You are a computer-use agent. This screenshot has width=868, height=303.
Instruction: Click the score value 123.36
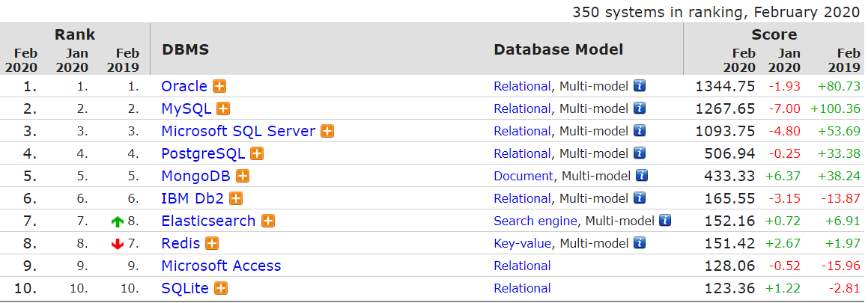(x=729, y=288)
